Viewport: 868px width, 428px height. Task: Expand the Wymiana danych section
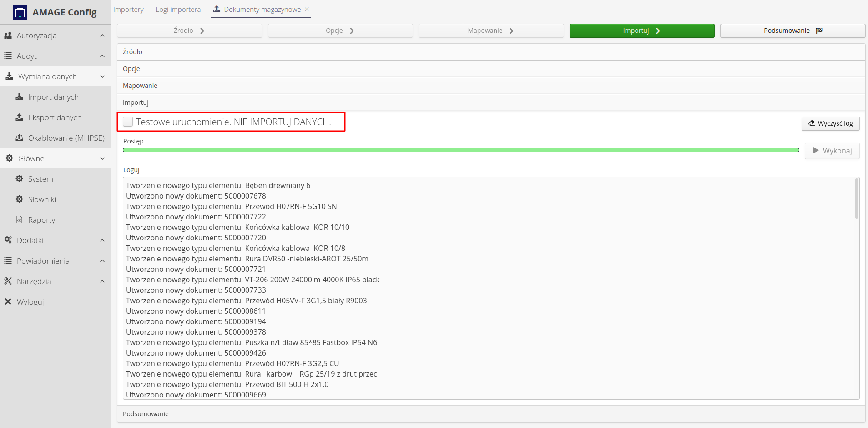pos(102,76)
